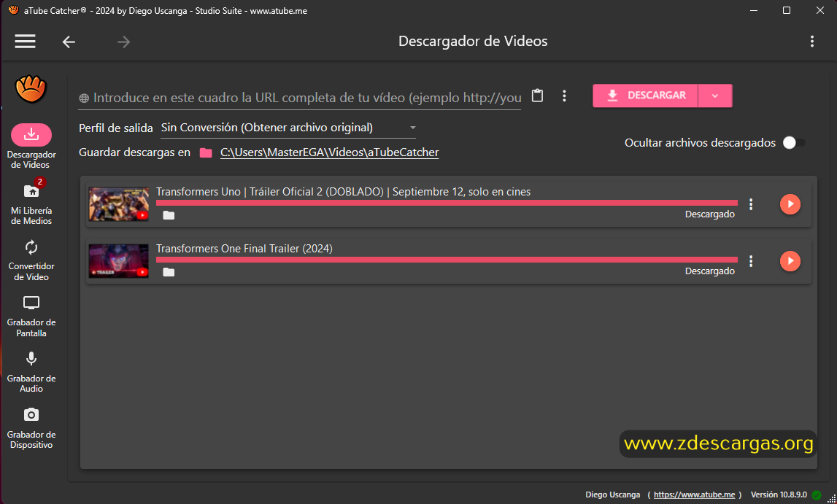Screen dimensions: 837x504
Task: Open Grabador de Audio
Action: pos(31,372)
